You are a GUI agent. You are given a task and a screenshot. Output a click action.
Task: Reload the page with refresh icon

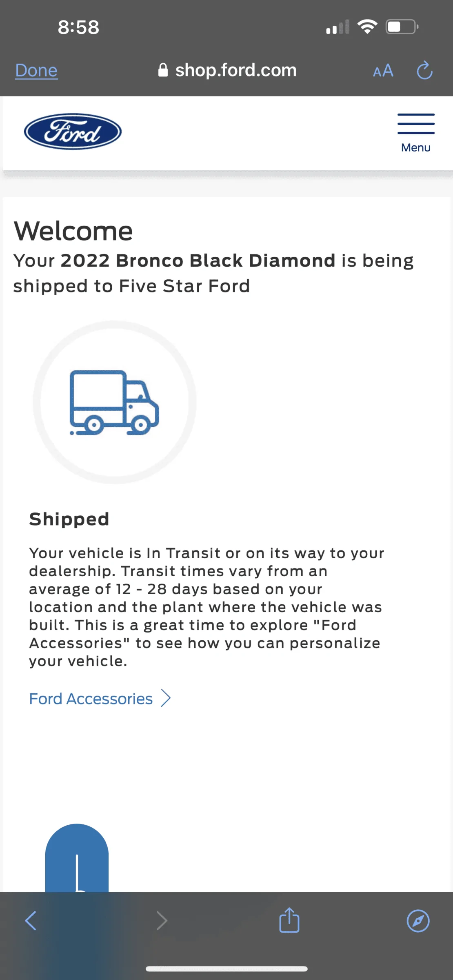click(424, 70)
